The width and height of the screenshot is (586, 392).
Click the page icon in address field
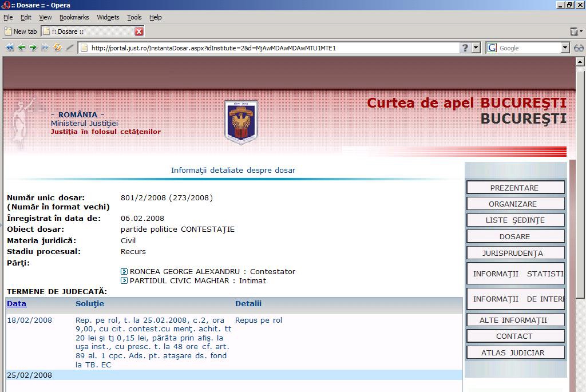tap(85, 48)
